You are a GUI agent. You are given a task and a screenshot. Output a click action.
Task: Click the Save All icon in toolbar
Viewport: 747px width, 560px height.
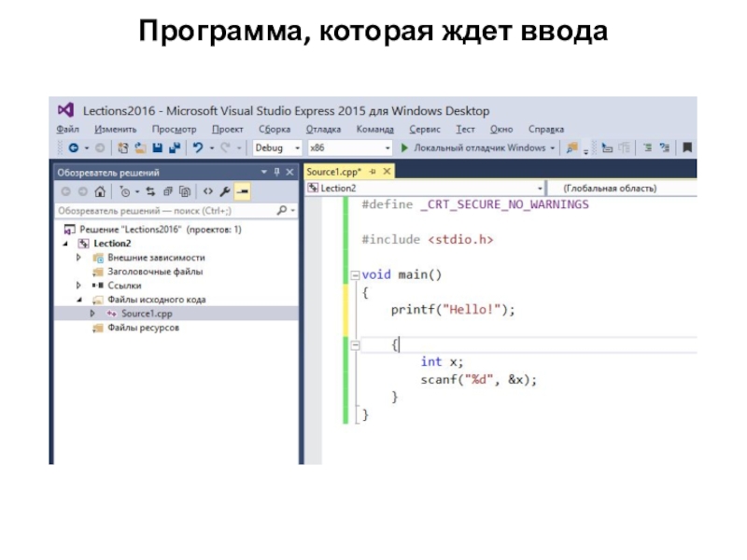175,147
